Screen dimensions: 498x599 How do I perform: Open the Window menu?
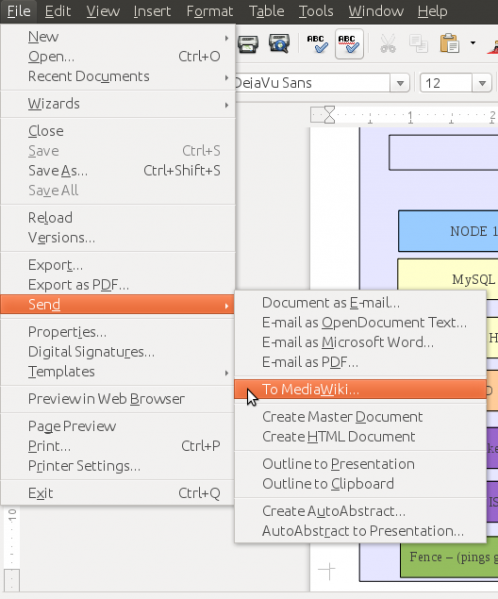[376, 11]
